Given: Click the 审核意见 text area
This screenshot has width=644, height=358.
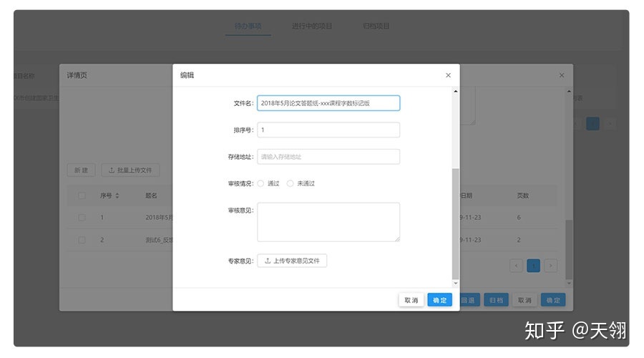Looking at the screenshot, I should [x=328, y=222].
